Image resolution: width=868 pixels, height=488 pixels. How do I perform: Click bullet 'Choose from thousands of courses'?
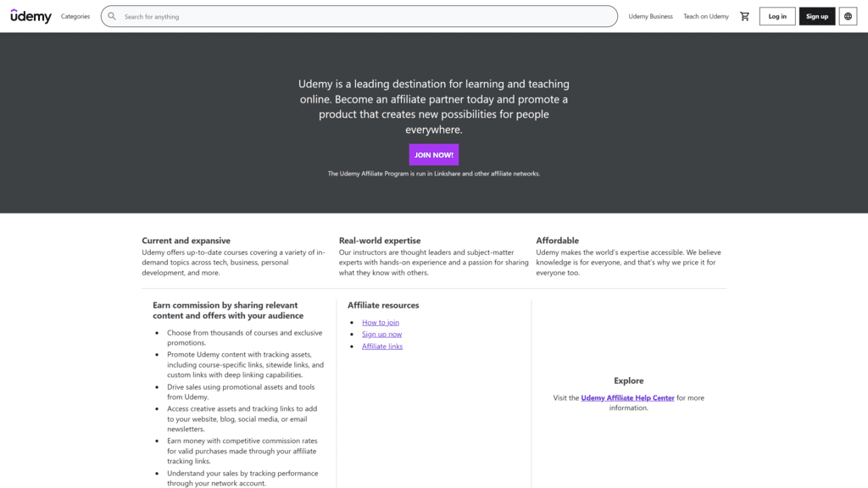pyautogui.click(x=245, y=337)
